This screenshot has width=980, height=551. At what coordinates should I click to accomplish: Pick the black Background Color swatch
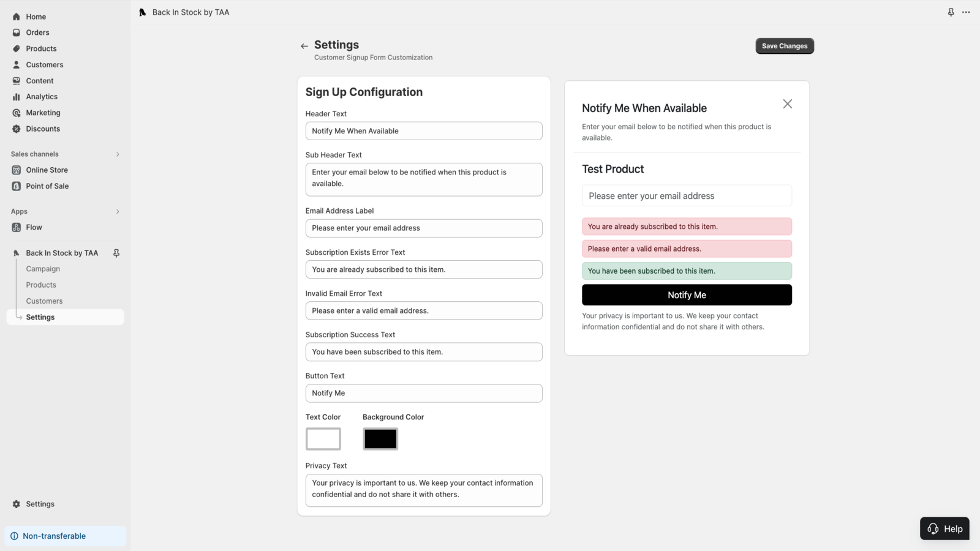(380, 439)
